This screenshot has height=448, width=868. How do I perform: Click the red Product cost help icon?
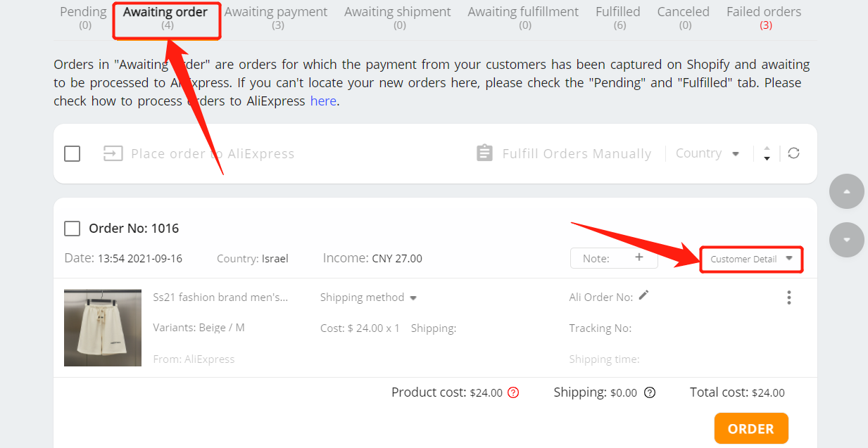513,393
